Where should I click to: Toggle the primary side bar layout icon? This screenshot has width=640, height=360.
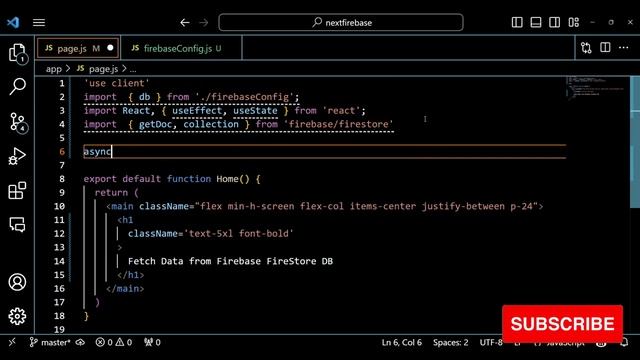[517, 22]
